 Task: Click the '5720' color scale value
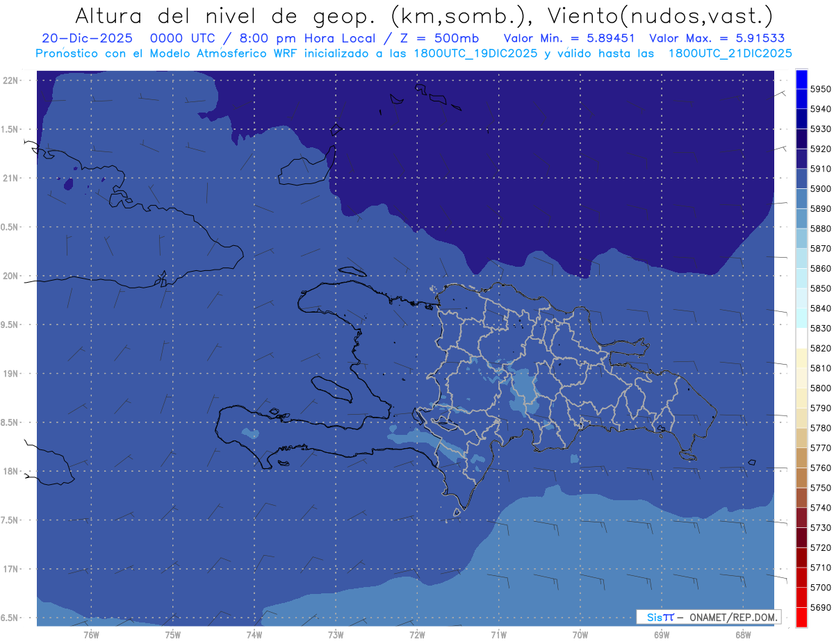pyautogui.click(x=821, y=547)
